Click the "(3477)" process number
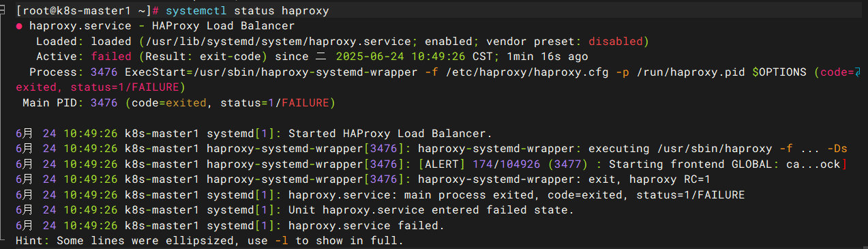 (x=567, y=164)
